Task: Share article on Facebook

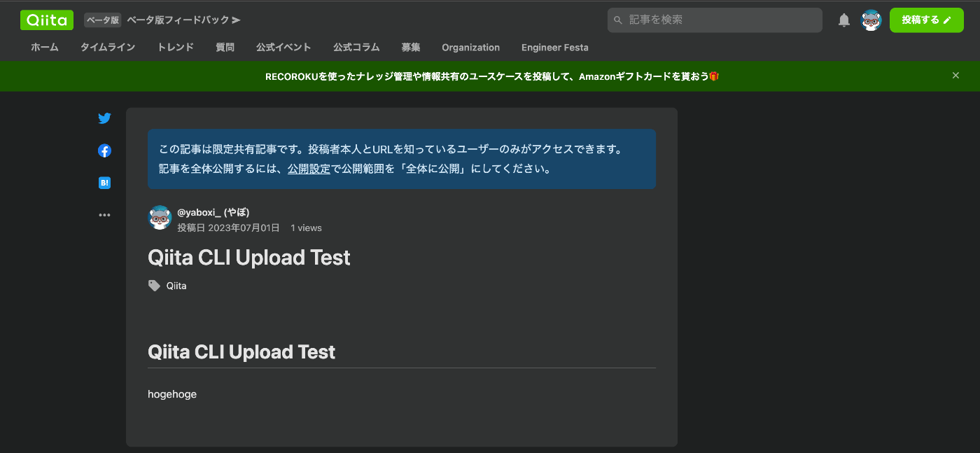Action: coord(104,151)
